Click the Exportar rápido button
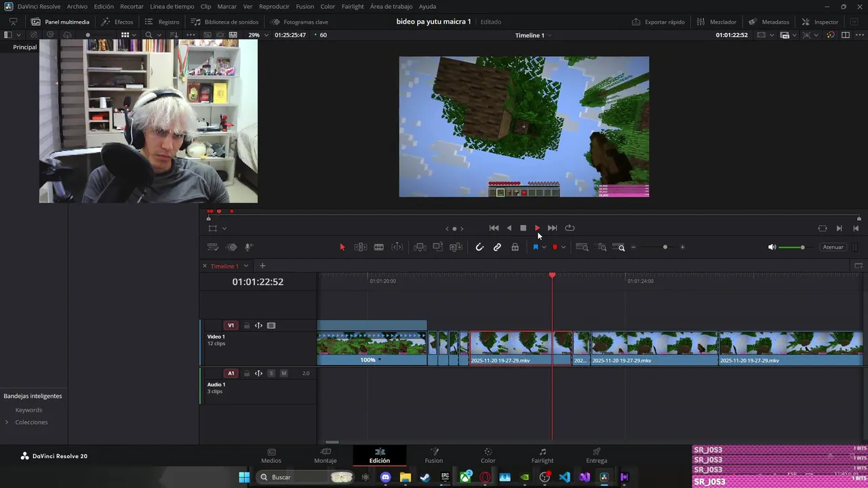This screenshot has width=868, height=488. click(x=658, y=22)
